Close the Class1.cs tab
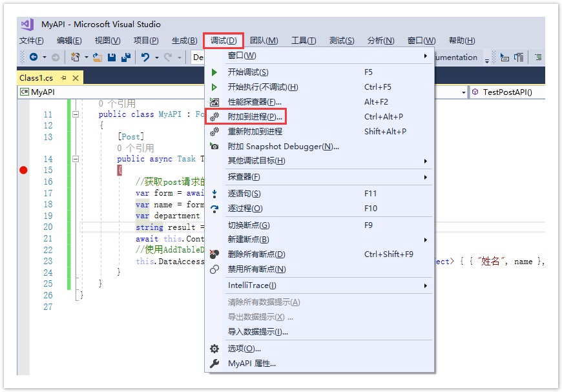This screenshot has height=392, width=562. point(76,78)
